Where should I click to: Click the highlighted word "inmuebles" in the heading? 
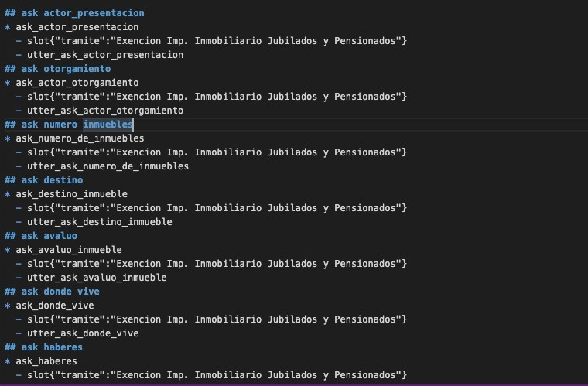click(108, 125)
